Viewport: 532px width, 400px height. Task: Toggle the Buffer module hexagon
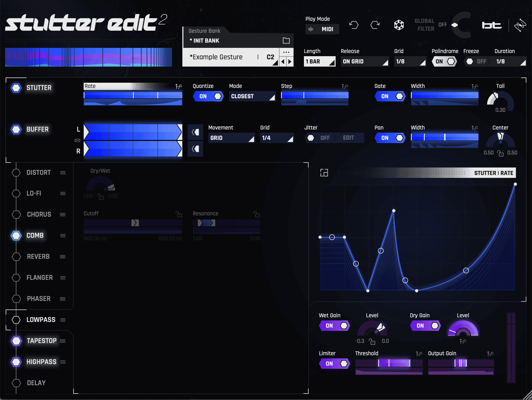coord(16,129)
